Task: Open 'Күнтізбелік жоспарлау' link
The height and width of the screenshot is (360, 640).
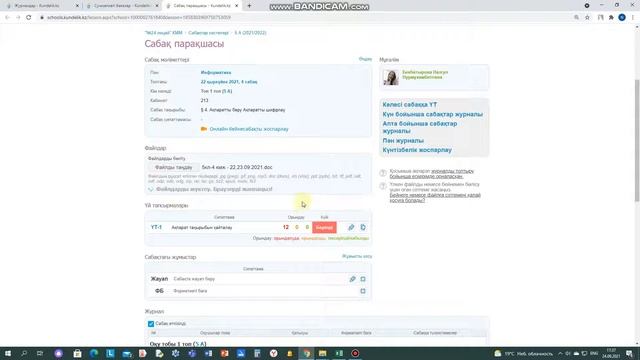Action: coord(417,150)
